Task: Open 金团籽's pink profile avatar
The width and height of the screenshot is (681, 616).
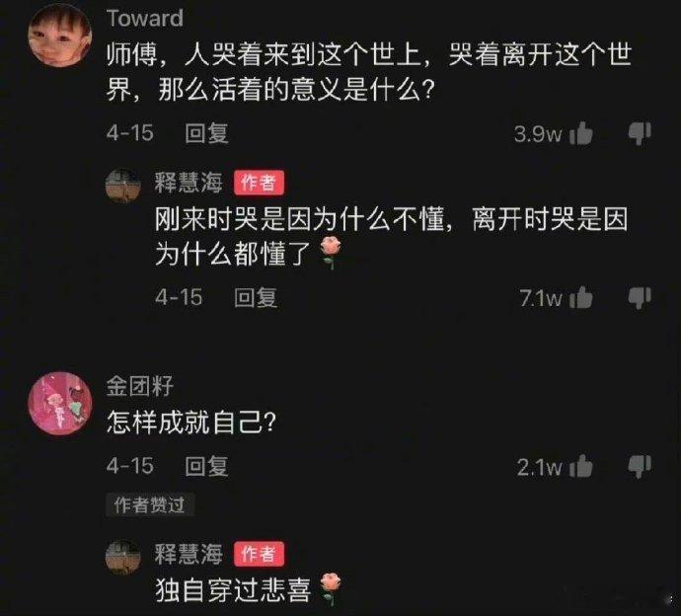Action: tap(60, 403)
